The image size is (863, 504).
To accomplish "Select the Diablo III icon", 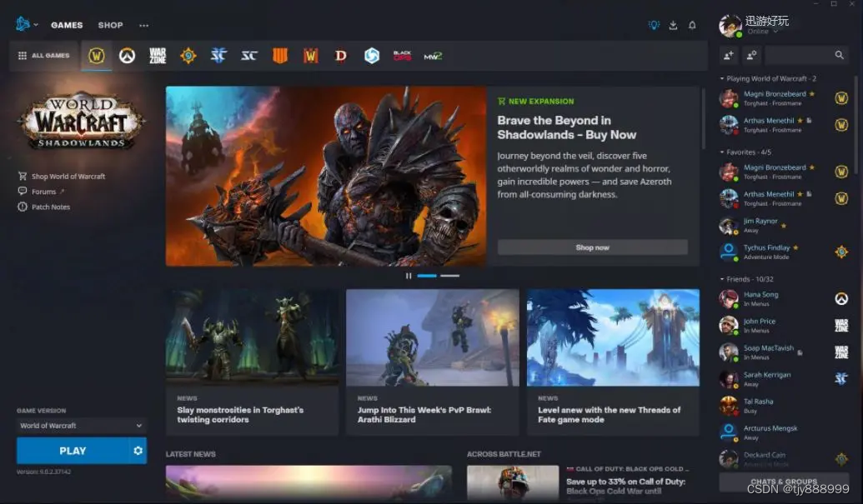I will tap(341, 56).
